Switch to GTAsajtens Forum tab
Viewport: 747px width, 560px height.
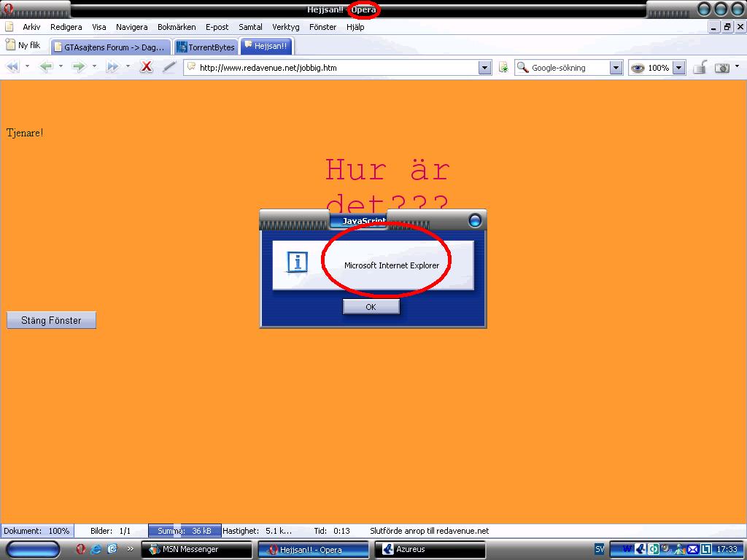click(111, 47)
